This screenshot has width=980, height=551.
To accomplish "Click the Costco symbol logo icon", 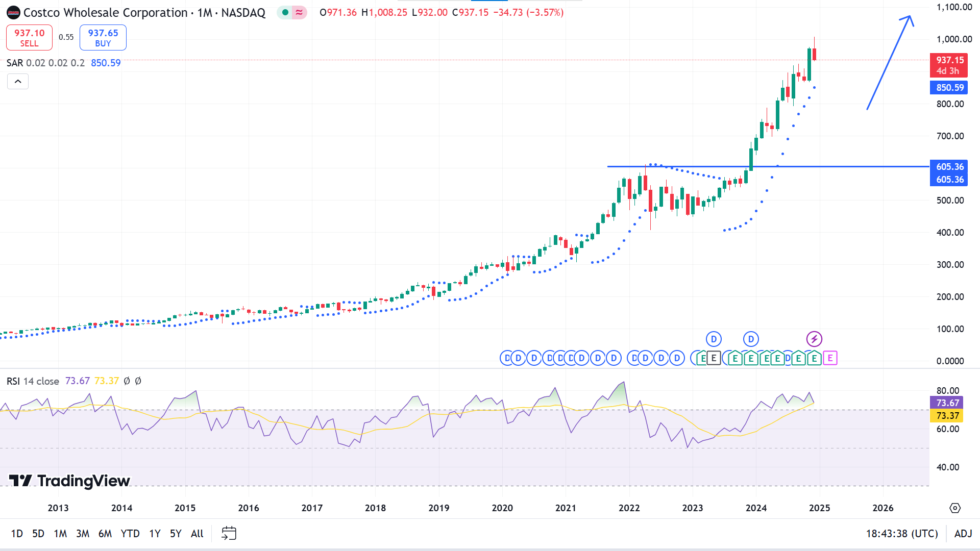I will [x=13, y=13].
